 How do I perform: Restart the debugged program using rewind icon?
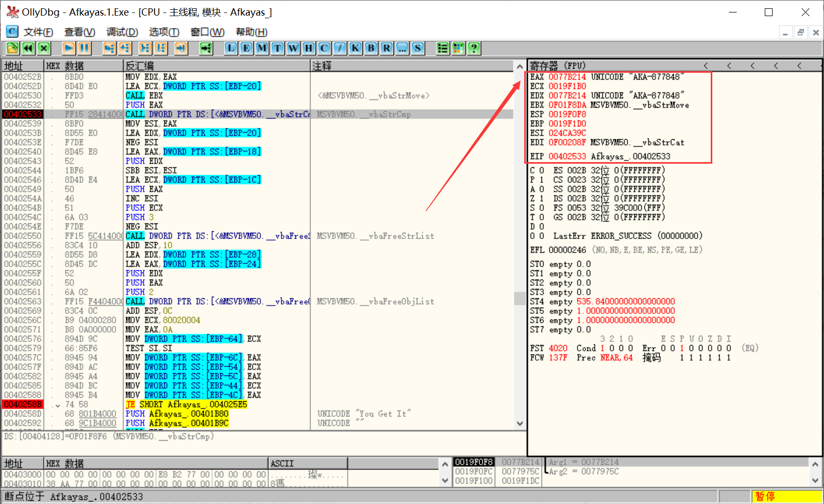pyautogui.click(x=28, y=48)
